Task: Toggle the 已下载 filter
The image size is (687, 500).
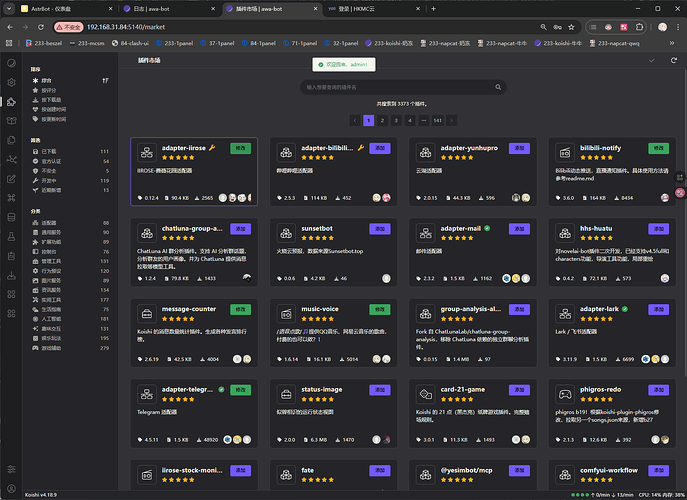Action: (x=50, y=151)
